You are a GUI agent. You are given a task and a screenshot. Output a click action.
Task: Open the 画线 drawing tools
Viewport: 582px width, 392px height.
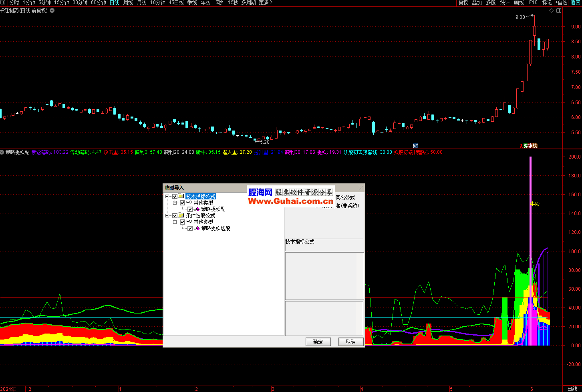[x=519, y=2]
